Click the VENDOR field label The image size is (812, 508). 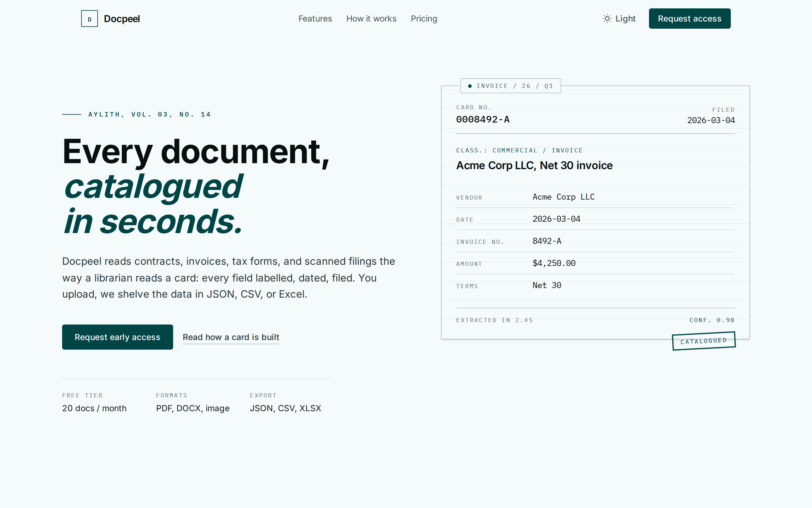469,198
